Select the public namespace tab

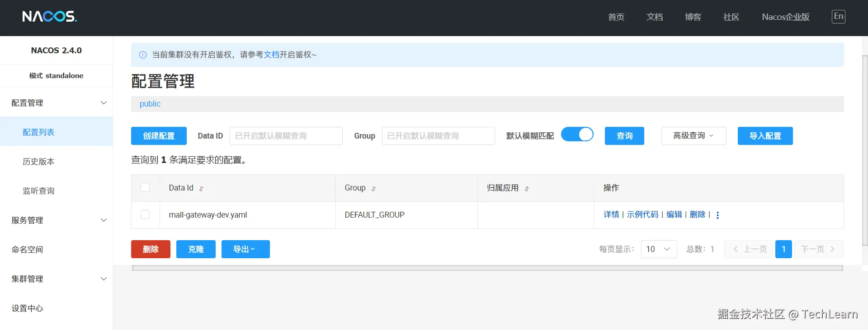150,104
